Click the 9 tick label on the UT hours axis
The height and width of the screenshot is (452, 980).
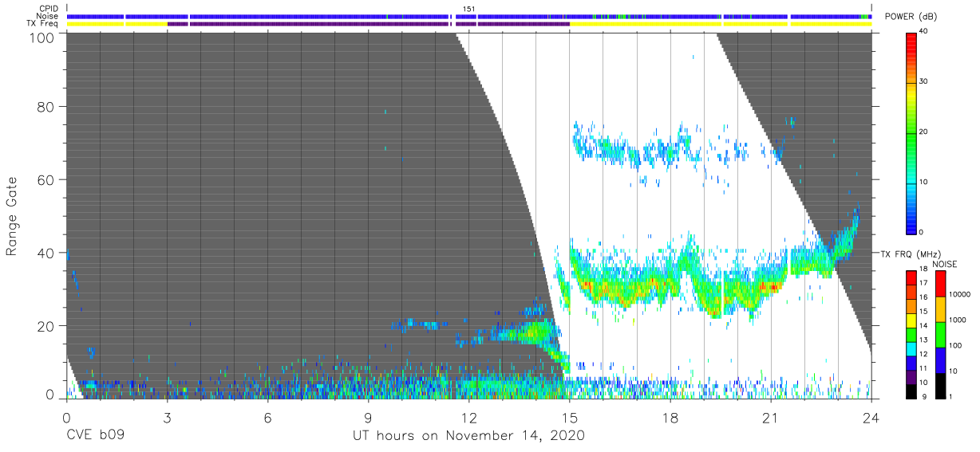(x=368, y=417)
